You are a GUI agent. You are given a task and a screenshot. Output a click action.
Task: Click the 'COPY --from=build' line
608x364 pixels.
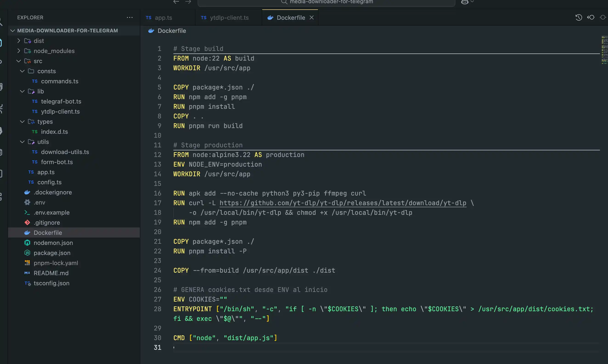pyautogui.click(x=254, y=270)
